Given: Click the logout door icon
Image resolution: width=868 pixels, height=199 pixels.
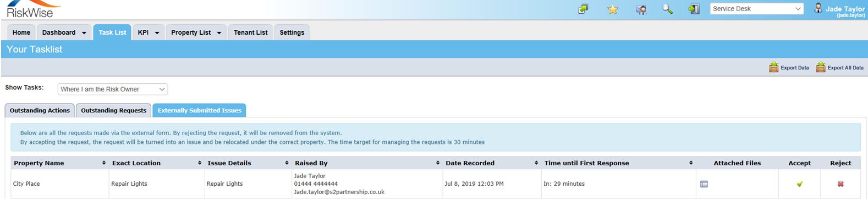Looking at the screenshot, I should tap(694, 9).
